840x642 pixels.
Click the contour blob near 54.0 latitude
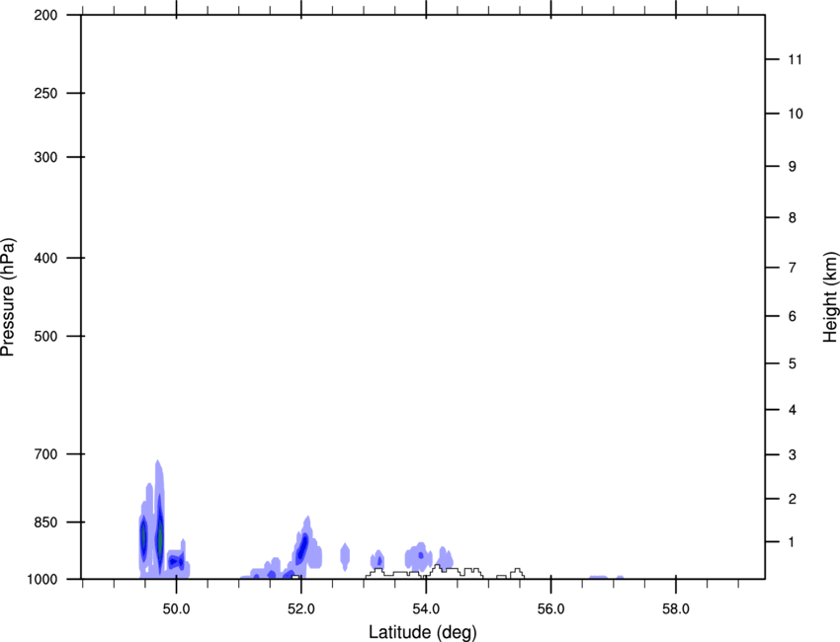(x=419, y=556)
